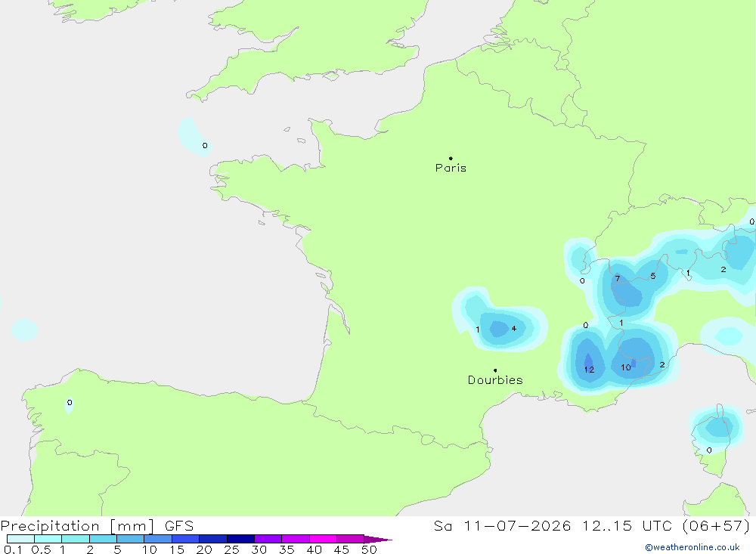Image resolution: width=756 pixels, height=554 pixels.
Task: Click the black dot marking Paris
Action: tap(451, 158)
